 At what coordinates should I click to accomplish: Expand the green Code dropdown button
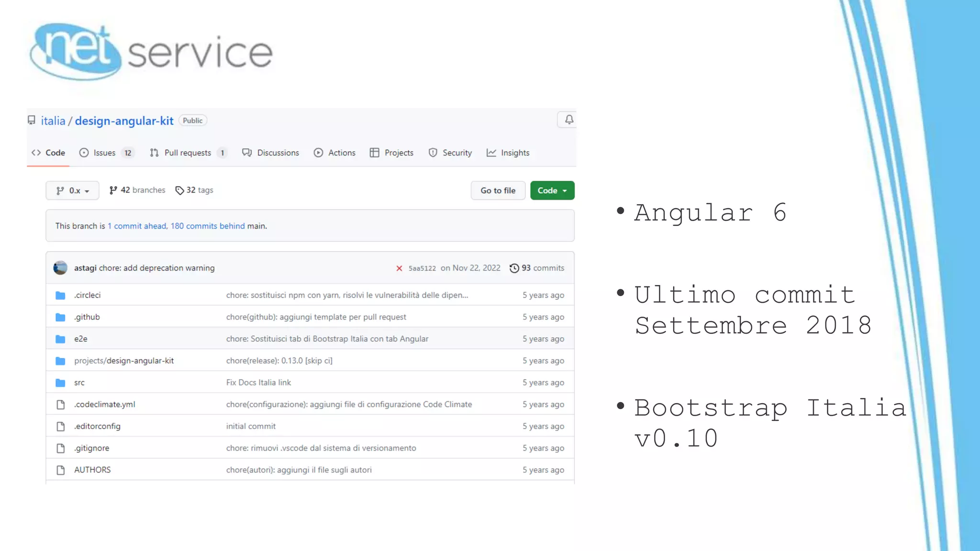click(552, 190)
